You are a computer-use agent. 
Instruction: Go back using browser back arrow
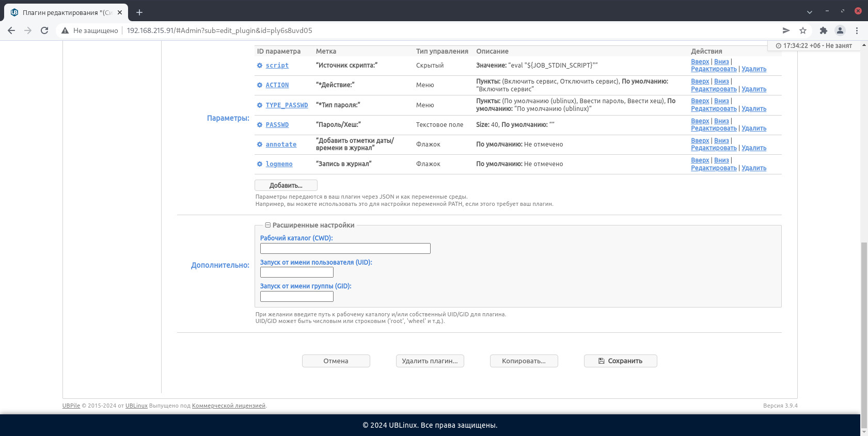click(11, 30)
